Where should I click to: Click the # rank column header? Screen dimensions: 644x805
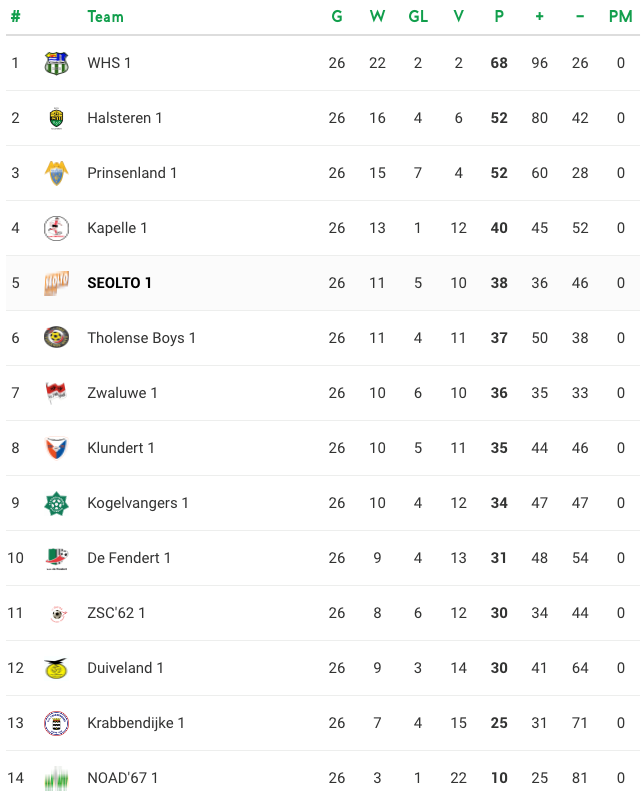coord(15,16)
